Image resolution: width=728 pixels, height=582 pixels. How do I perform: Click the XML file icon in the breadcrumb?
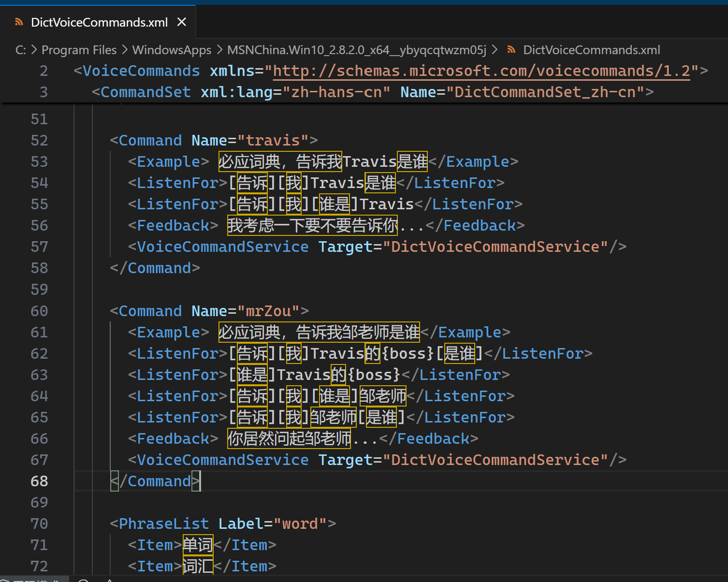[x=511, y=50]
